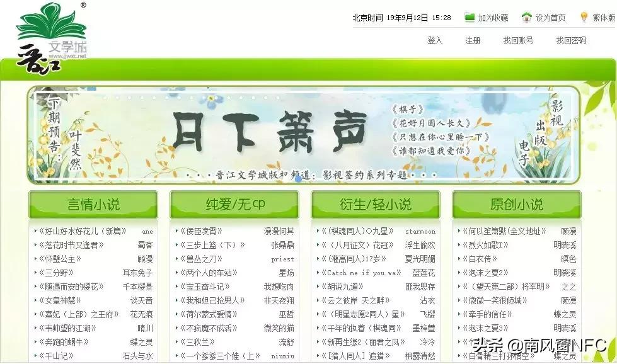Open the 《(棋魂同人)〇九星》 link
This screenshot has height=364, width=617.
[x=356, y=230]
